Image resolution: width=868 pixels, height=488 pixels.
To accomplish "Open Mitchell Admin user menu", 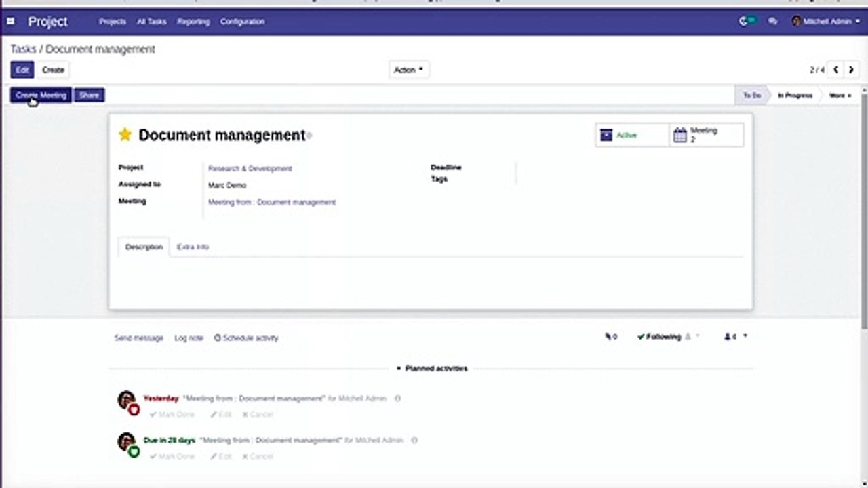I will 825,22.
